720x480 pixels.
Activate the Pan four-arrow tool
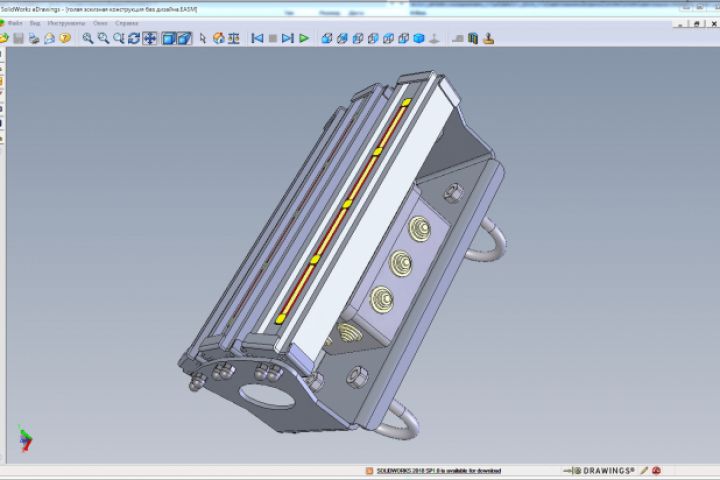[150, 39]
